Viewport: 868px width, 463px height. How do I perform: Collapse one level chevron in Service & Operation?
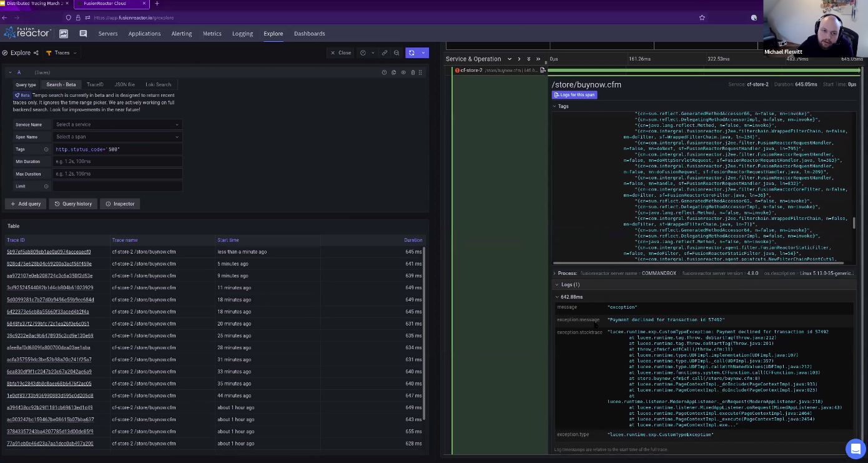click(508, 59)
